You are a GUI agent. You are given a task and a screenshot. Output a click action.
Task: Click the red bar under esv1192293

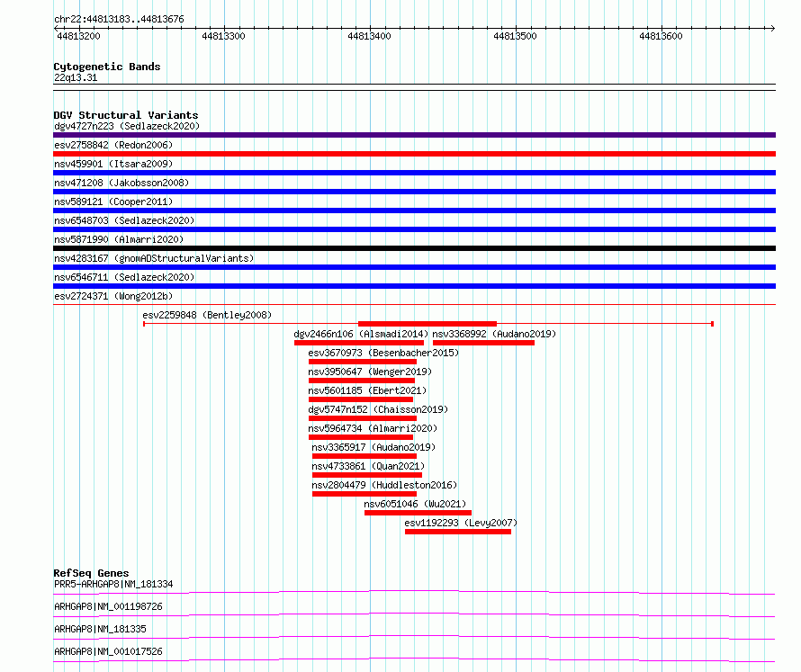click(x=458, y=532)
